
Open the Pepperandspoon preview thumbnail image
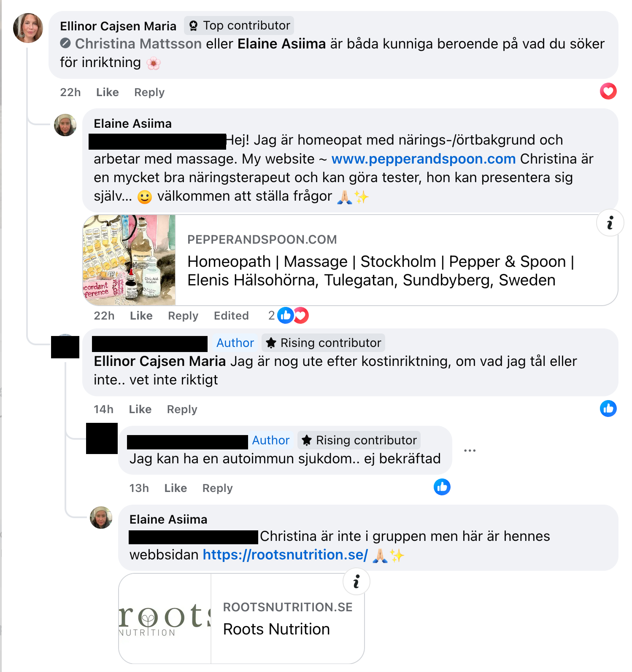(129, 260)
